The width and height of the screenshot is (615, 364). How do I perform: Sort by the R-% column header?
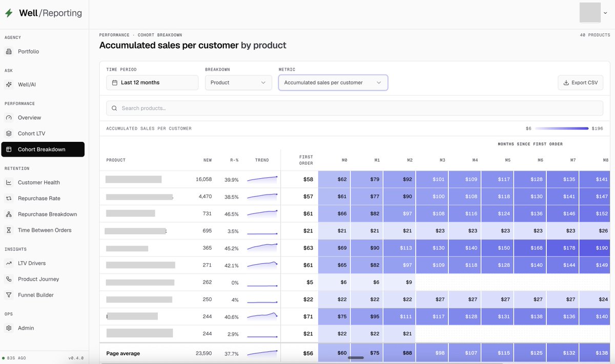click(234, 160)
